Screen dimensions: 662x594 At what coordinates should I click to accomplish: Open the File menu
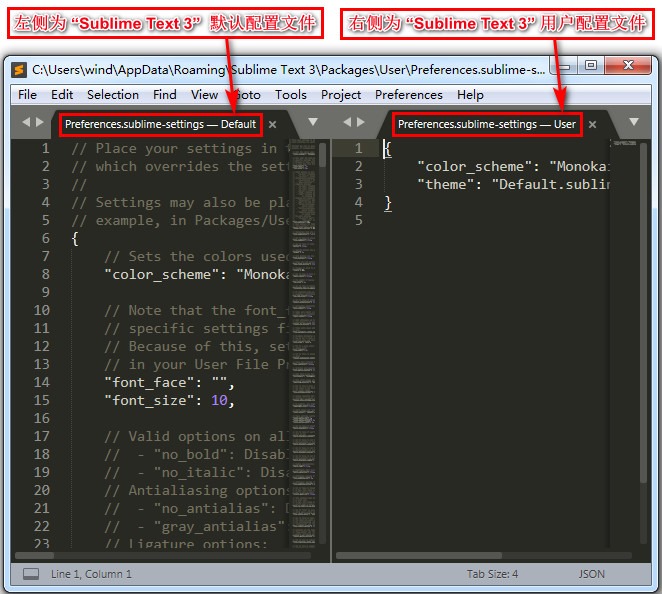(27, 95)
